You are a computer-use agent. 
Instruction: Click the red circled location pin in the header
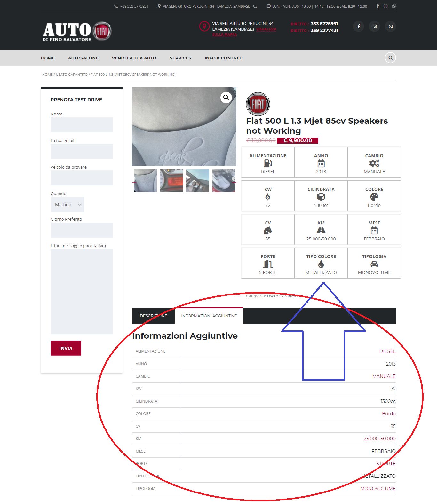[204, 26]
